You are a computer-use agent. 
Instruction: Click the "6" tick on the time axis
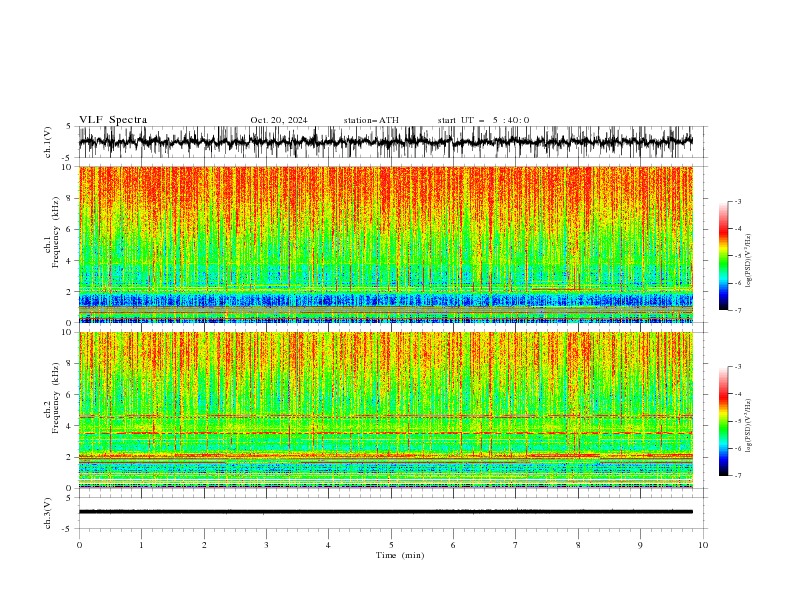453,545
